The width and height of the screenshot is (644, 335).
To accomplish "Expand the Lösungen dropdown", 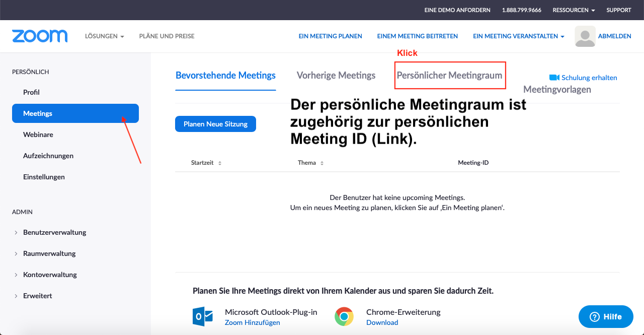I will click(x=104, y=36).
